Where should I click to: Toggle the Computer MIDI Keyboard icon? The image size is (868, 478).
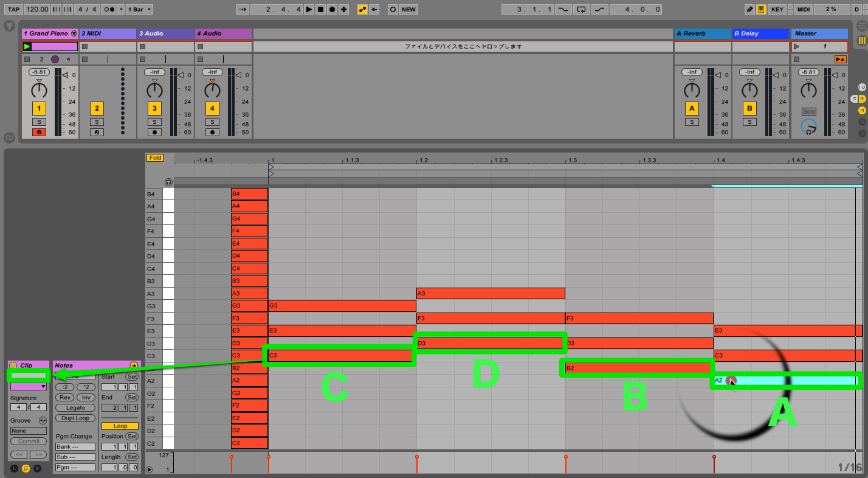click(x=761, y=10)
